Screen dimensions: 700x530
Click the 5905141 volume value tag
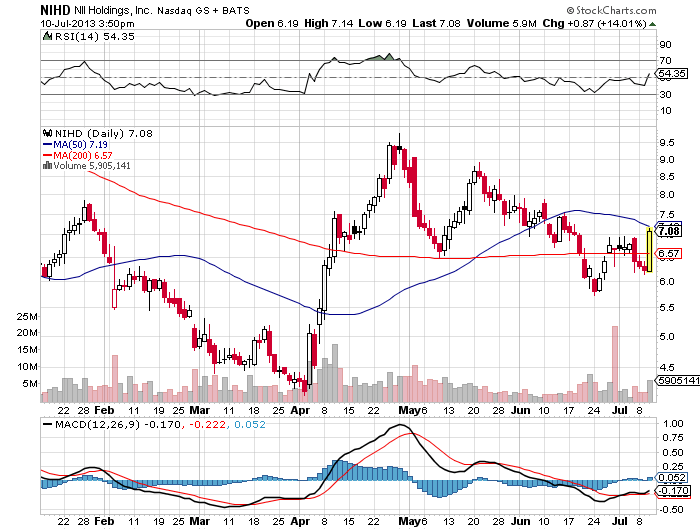tap(677, 380)
